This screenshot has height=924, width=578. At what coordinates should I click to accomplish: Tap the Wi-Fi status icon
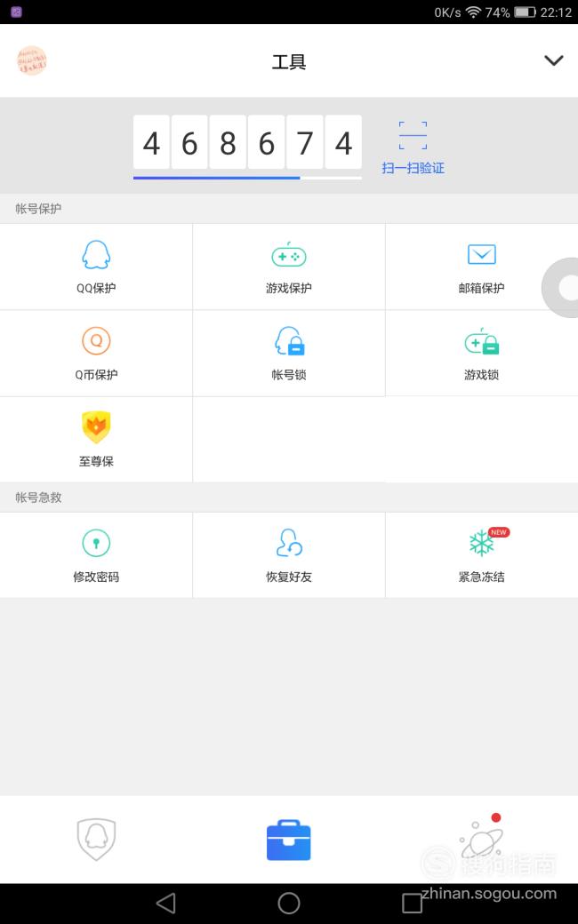point(473,12)
